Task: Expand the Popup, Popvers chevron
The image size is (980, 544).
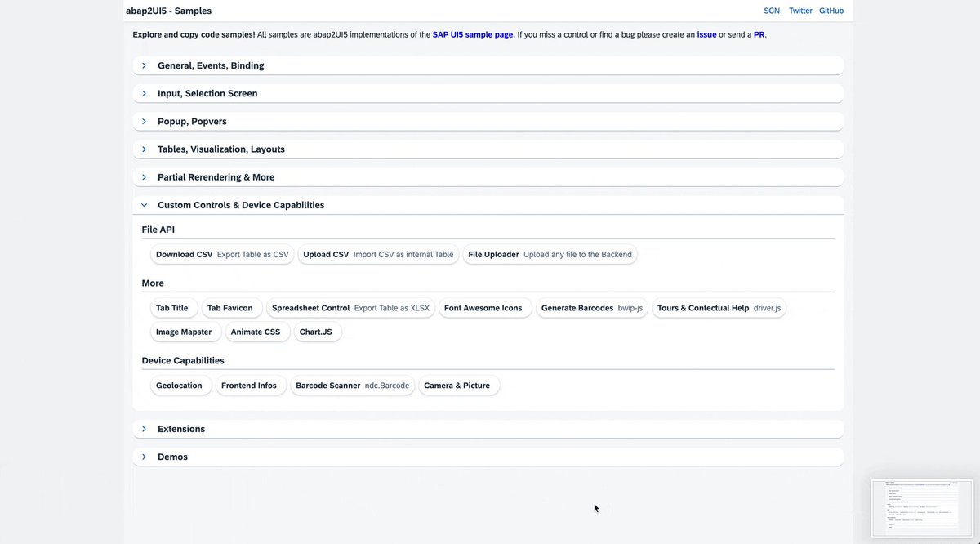Action: 144,121
